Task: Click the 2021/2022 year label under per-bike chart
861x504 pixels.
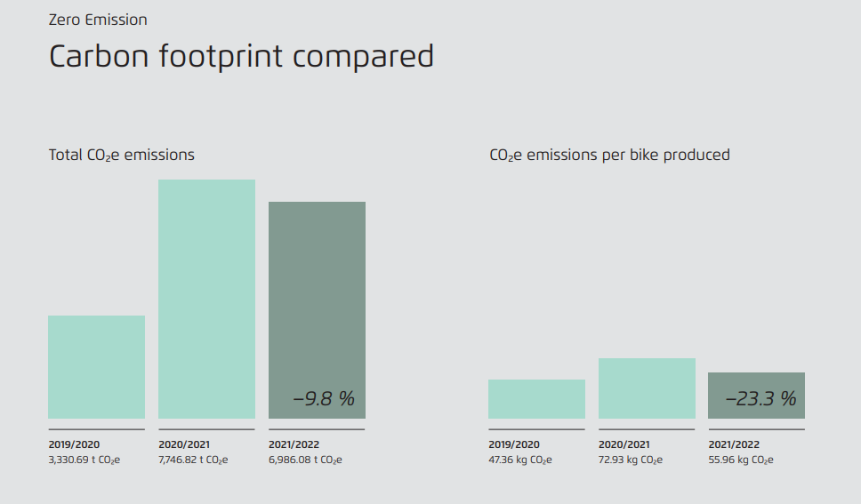Action: (734, 444)
